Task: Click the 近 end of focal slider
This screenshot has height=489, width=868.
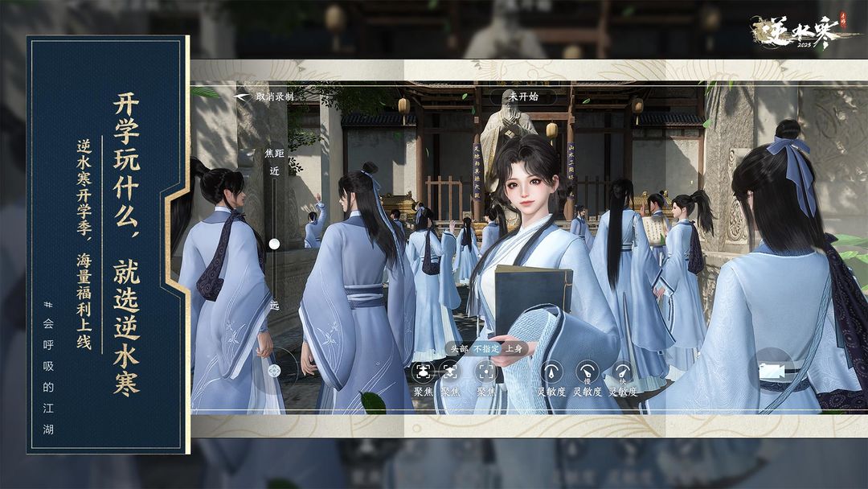Action: click(274, 172)
